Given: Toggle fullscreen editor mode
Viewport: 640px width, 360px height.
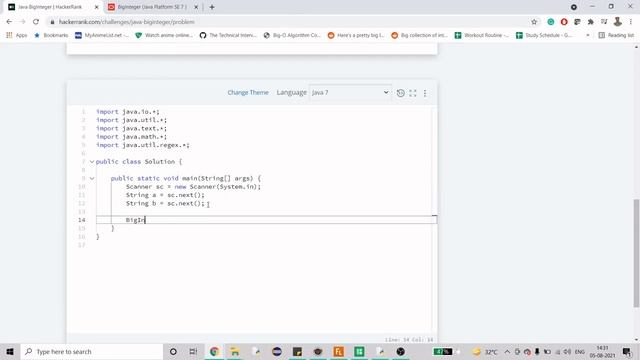Looking at the screenshot, I should click(x=413, y=93).
